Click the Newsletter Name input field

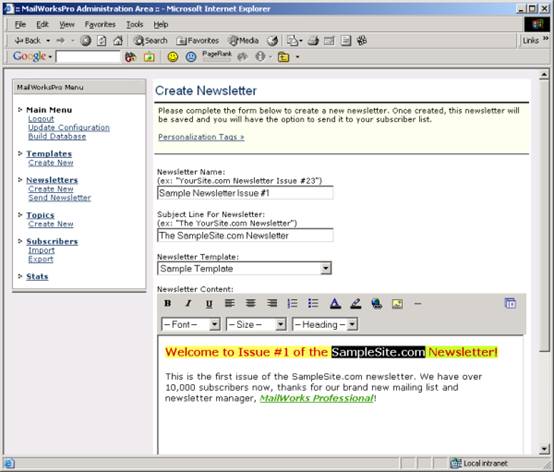pos(245,193)
